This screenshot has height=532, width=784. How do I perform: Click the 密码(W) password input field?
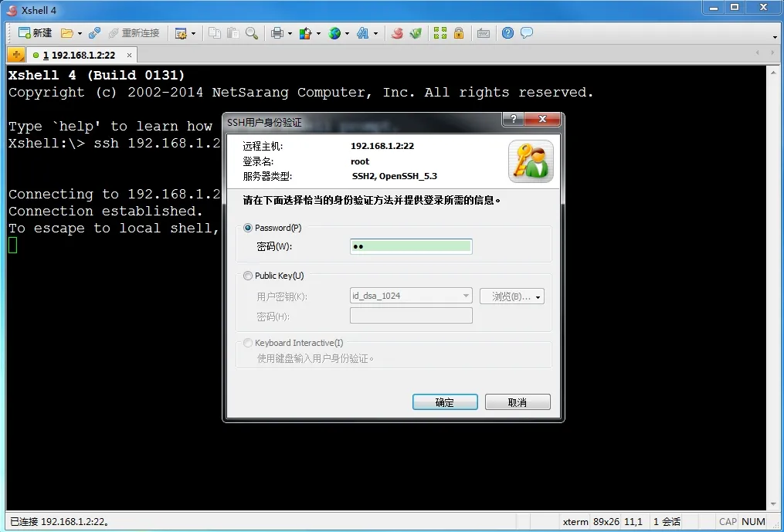coord(411,246)
